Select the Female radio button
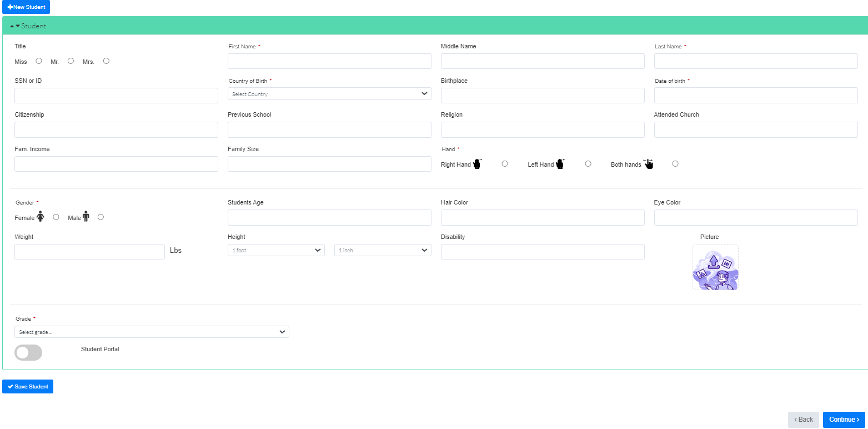The height and width of the screenshot is (429, 868). point(56,217)
